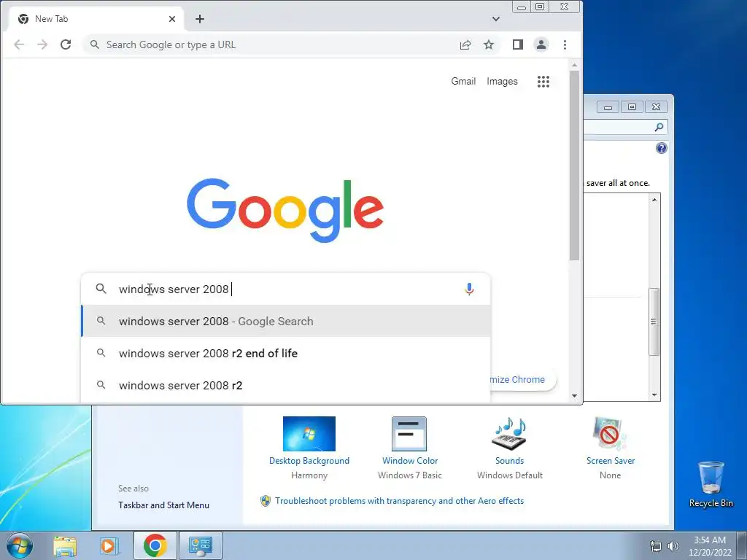Open Windows Media Player from taskbar
Viewport: 747px width, 560px height.
(109, 545)
